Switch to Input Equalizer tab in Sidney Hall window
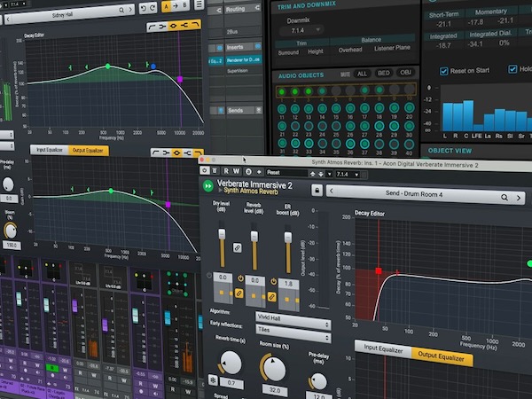 (x=50, y=150)
